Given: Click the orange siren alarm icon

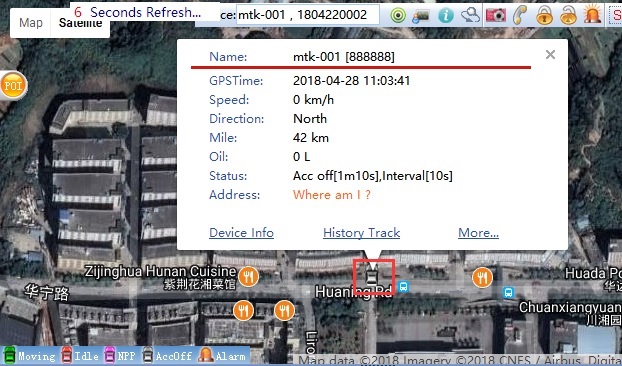Looking at the screenshot, I should (592, 15).
